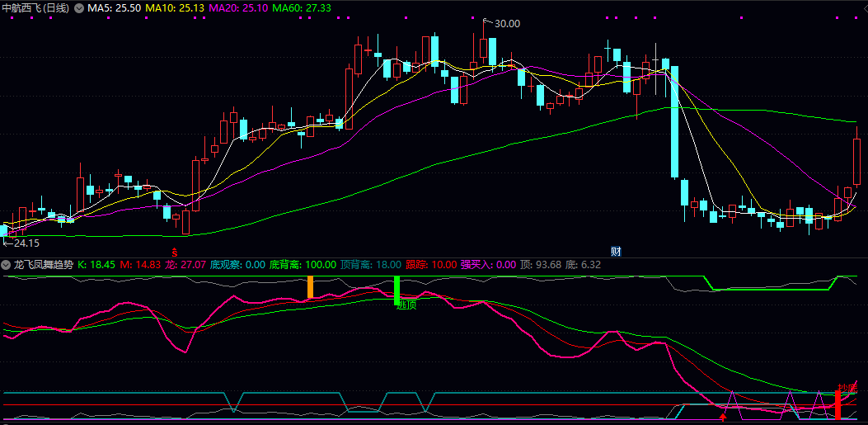The height and width of the screenshot is (425, 868).
Task: Click the red up-arrow buy signal
Action: tap(723, 417)
